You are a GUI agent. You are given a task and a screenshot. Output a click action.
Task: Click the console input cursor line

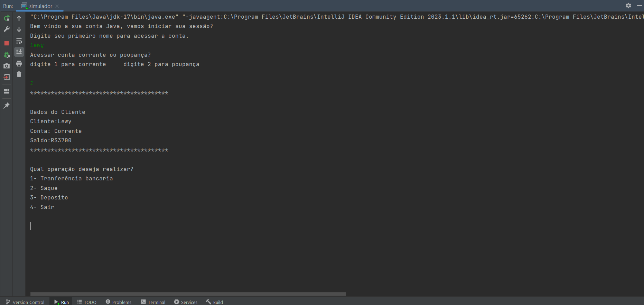[31, 226]
